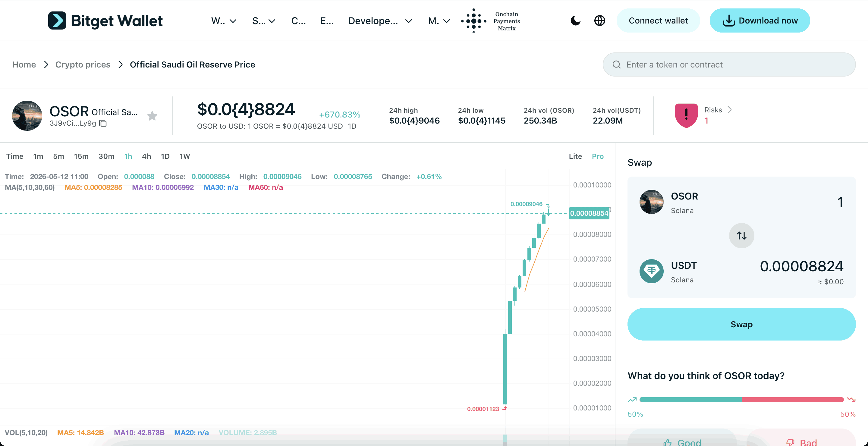Open Risks details chevron
868x446 pixels.
(x=729, y=110)
